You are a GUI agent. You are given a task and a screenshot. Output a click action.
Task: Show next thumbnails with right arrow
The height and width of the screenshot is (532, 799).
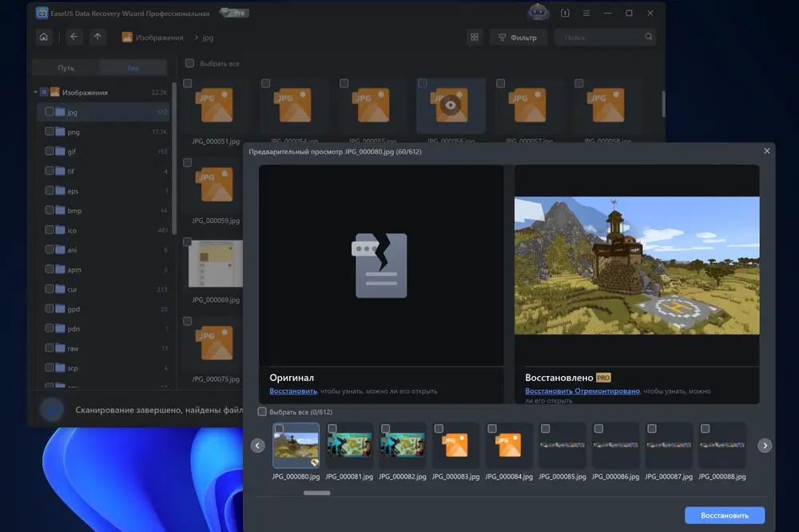(x=765, y=446)
